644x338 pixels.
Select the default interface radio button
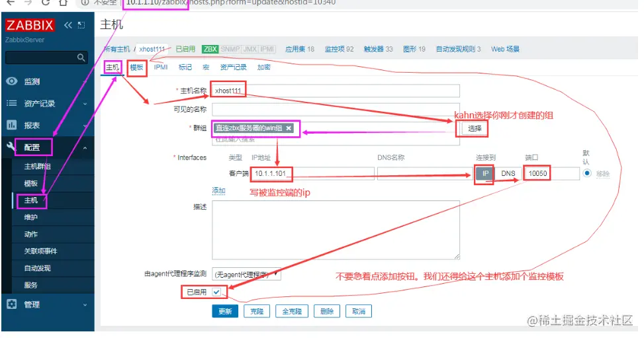[587, 173]
